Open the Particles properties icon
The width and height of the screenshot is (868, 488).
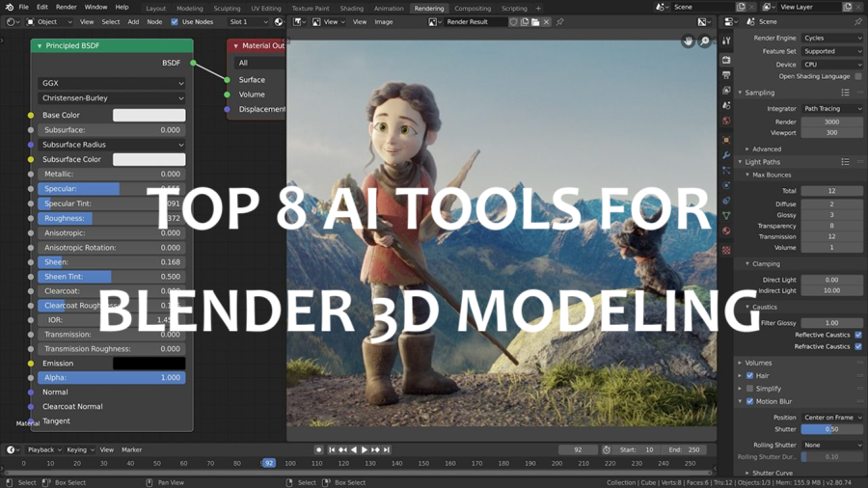click(x=726, y=171)
